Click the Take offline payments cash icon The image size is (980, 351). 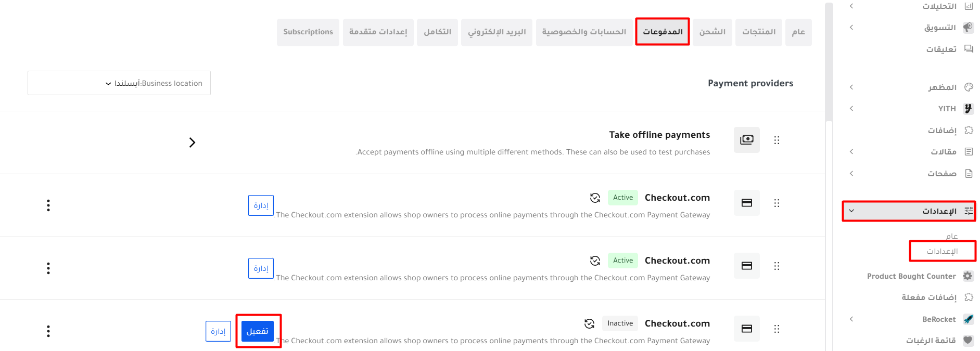[746, 140]
